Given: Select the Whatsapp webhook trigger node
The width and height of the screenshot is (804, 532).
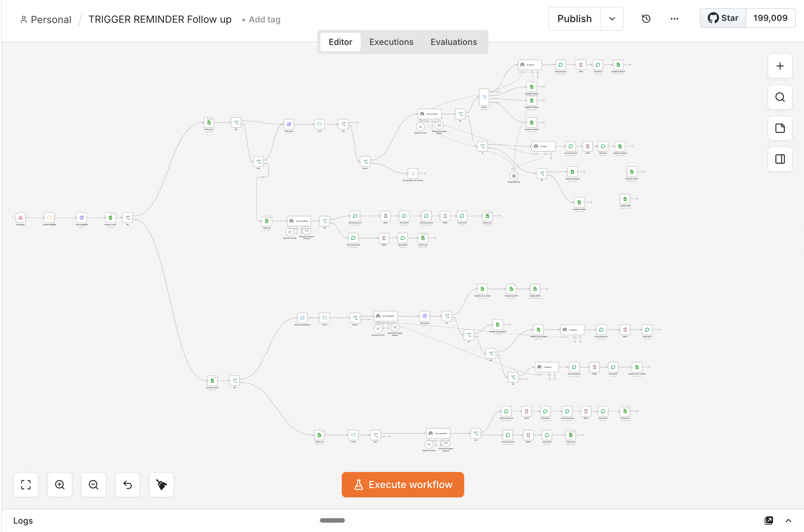Looking at the screenshot, I should coord(20,218).
